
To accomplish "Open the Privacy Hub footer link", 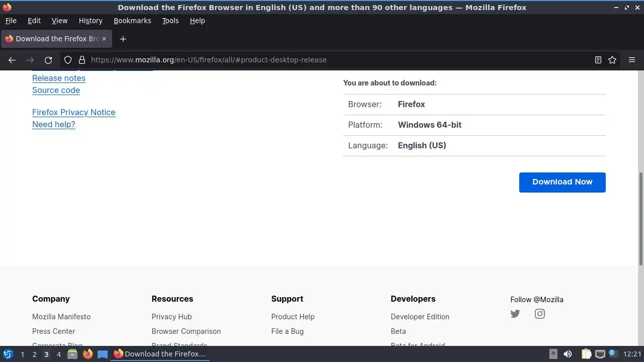I will click(x=172, y=317).
